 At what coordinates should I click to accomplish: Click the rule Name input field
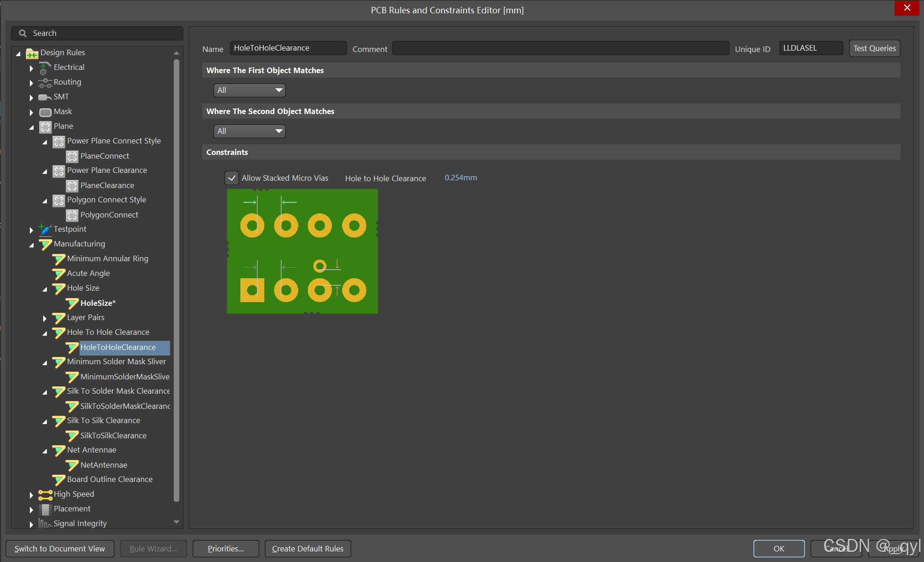[288, 48]
